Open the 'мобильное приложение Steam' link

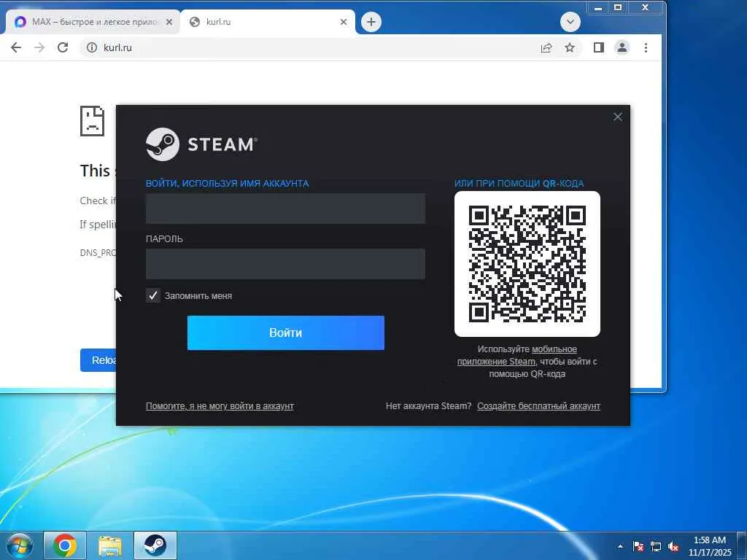click(x=517, y=355)
